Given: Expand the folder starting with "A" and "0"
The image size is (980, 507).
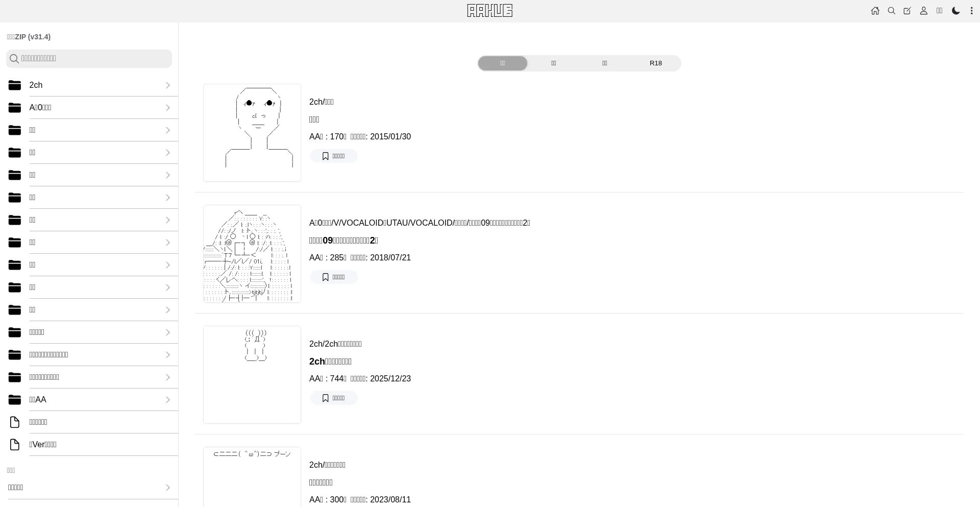Looking at the screenshot, I should click(x=93, y=108).
